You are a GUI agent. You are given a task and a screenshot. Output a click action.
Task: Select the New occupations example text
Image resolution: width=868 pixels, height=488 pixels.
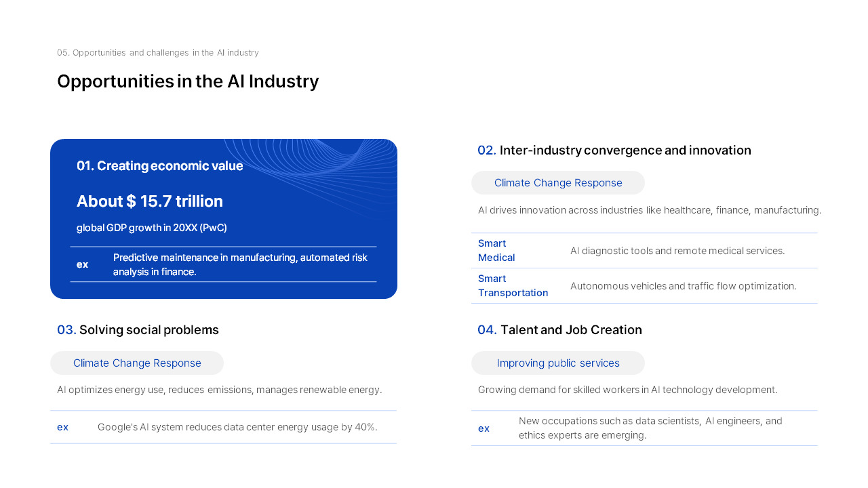pyautogui.click(x=651, y=428)
